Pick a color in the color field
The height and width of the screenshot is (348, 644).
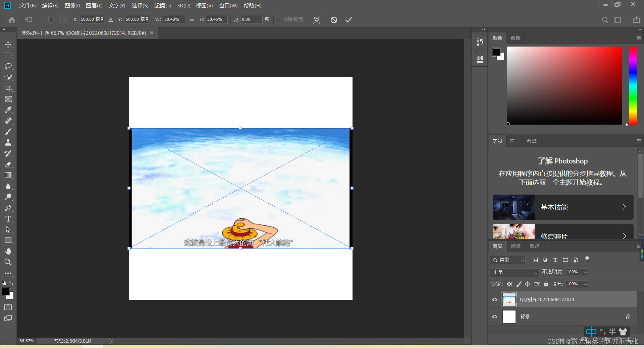point(564,85)
